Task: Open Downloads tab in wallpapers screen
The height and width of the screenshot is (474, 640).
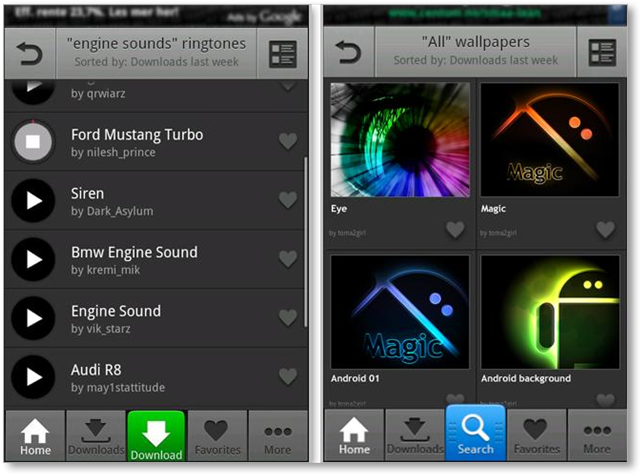Action: pyautogui.click(x=415, y=435)
